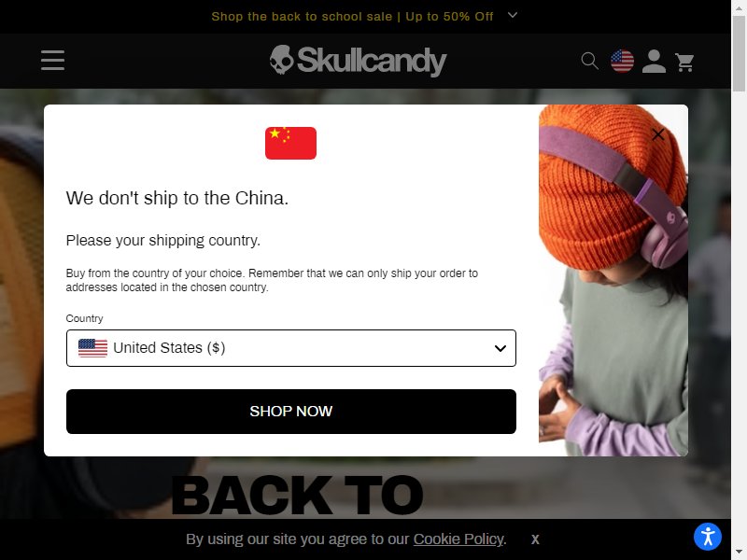747x560 pixels.
Task: Click the China flag in the popup
Action: tap(290, 143)
